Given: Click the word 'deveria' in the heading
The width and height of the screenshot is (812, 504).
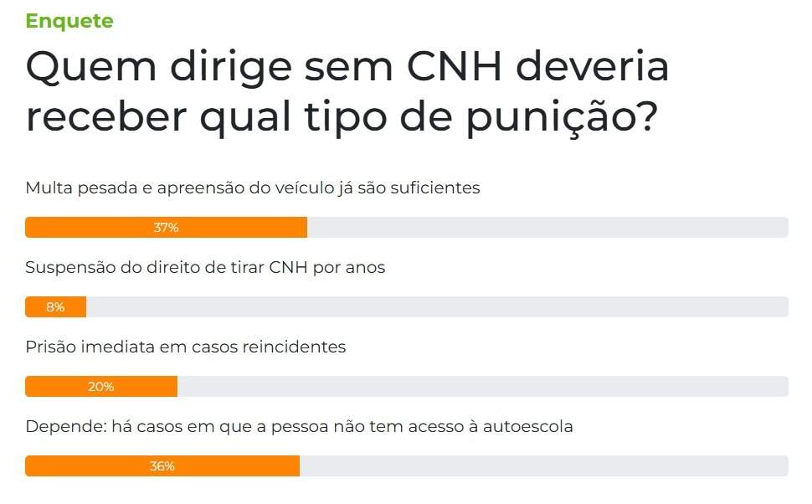Looking at the screenshot, I should pos(593,67).
